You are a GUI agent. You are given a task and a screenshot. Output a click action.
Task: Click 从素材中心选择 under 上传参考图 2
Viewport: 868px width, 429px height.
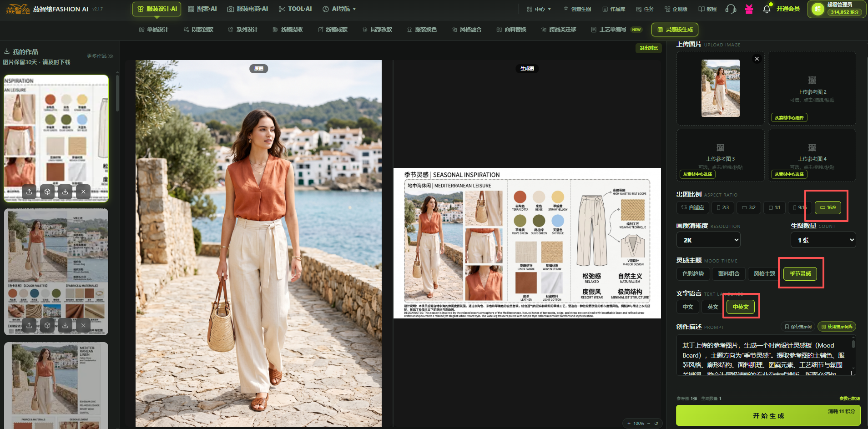point(789,118)
